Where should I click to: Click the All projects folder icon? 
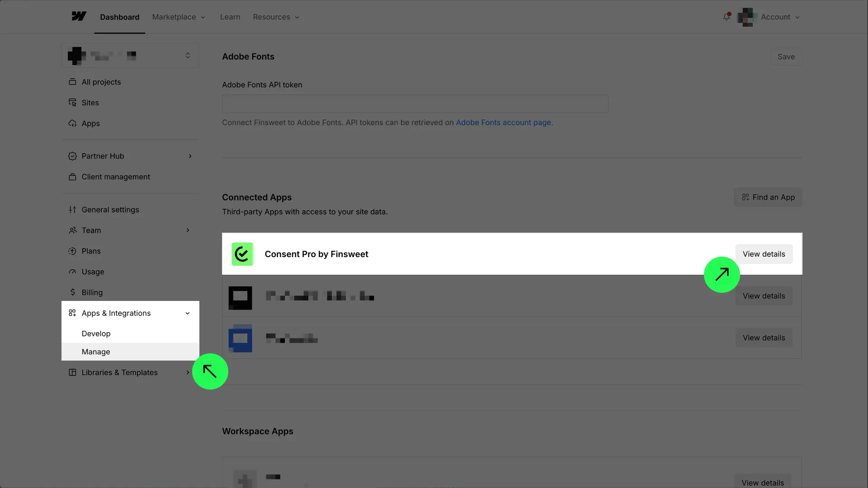click(72, 82)
